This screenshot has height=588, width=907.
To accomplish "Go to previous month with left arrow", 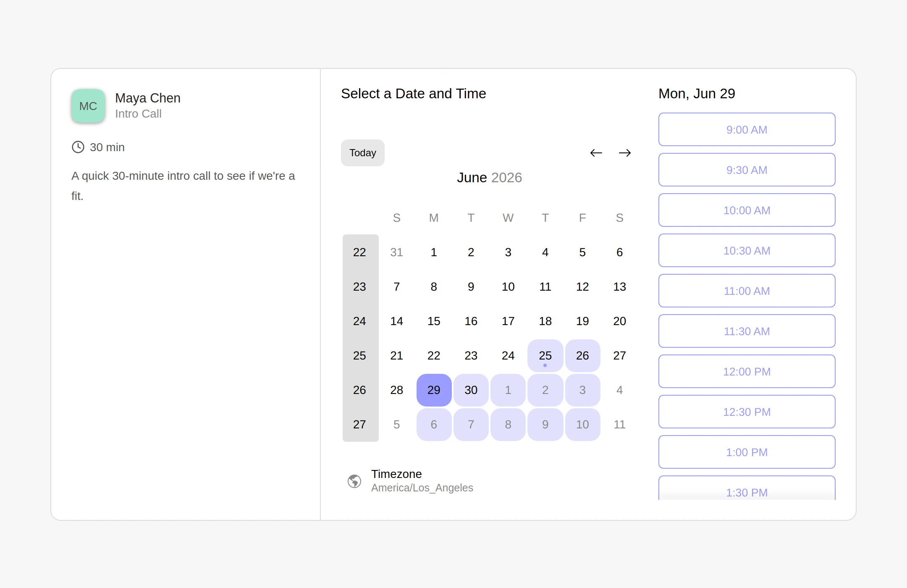I will 596,153.
